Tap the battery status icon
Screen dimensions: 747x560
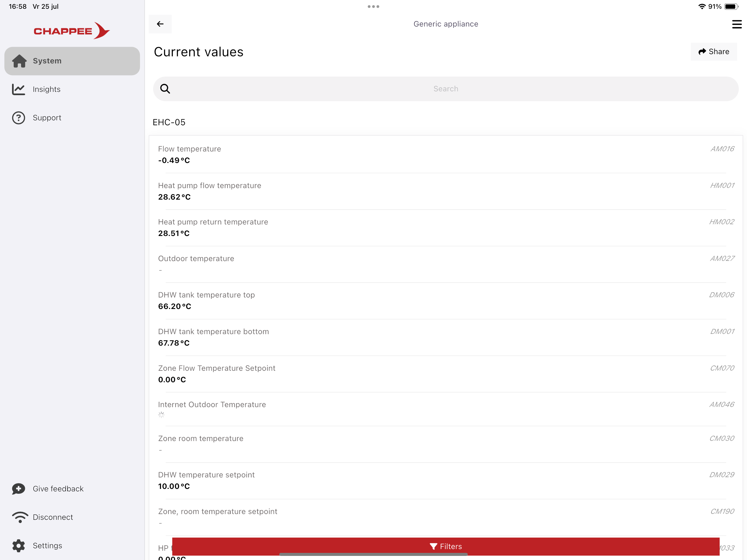pos(732,6)
